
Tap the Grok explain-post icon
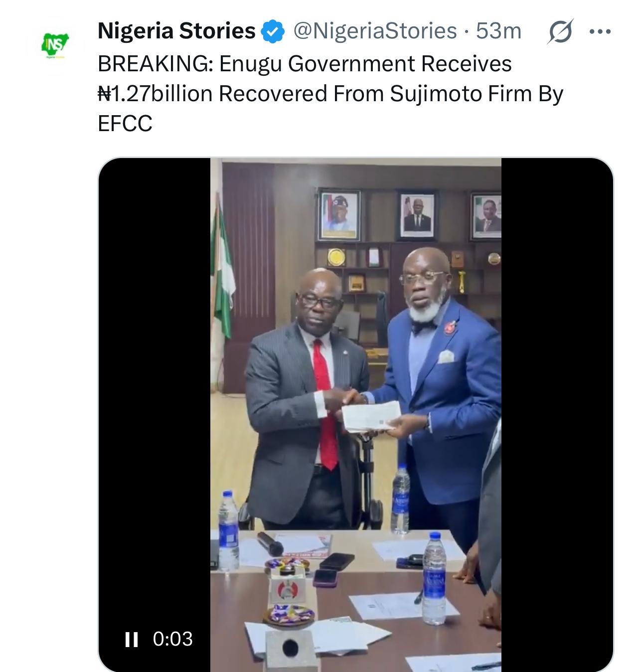[x=560, y=32]
